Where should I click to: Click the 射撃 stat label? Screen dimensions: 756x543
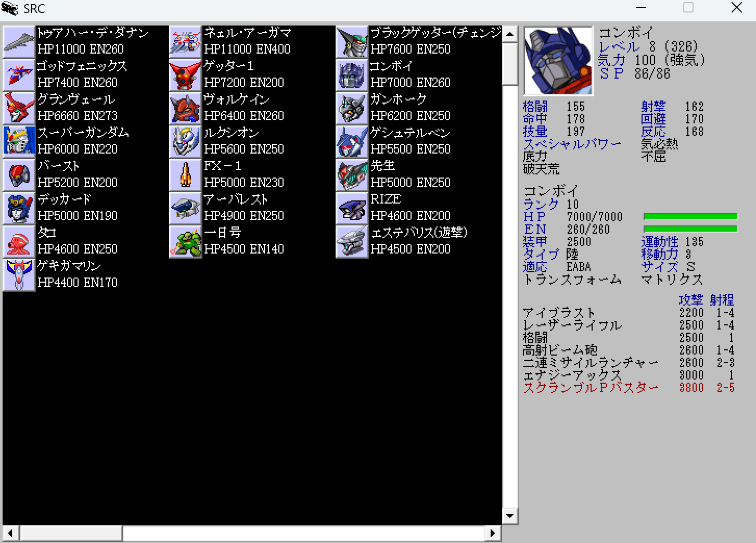[654, 107]
